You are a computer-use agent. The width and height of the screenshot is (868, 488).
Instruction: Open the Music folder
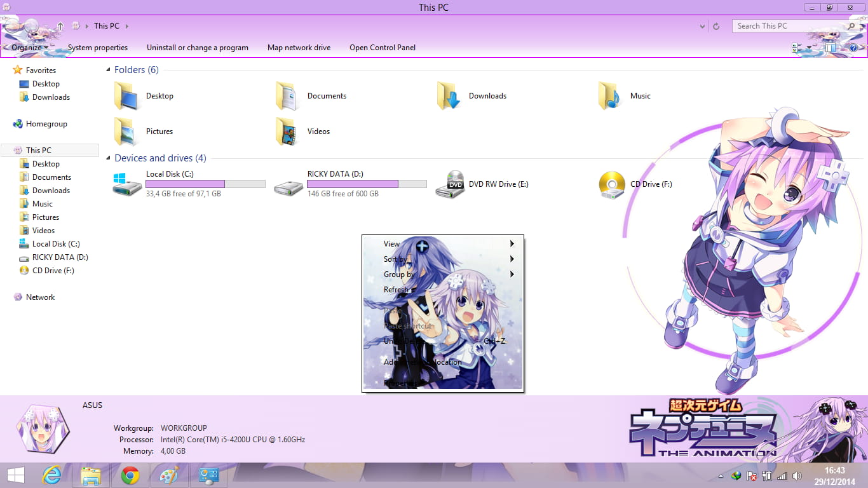click(640, 95)
